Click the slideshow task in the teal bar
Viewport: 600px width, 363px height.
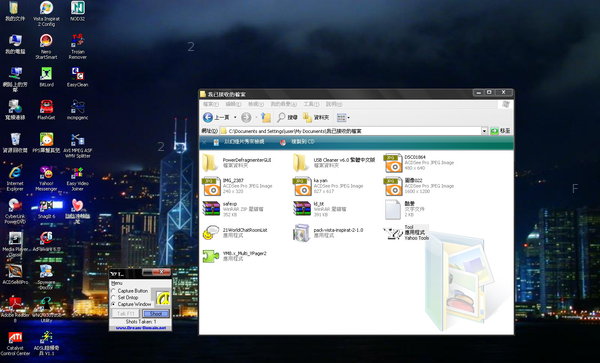(x=239, y=142)
